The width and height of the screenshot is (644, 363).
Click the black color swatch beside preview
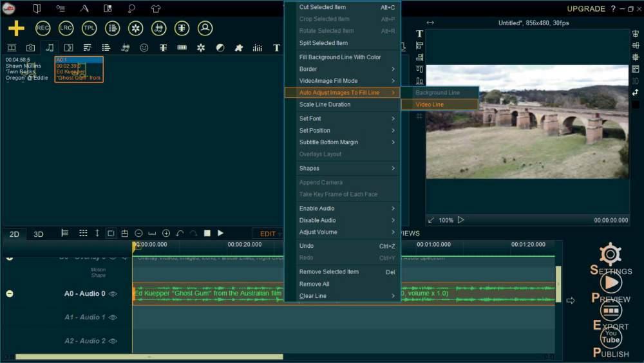click(x=636, y=105)
